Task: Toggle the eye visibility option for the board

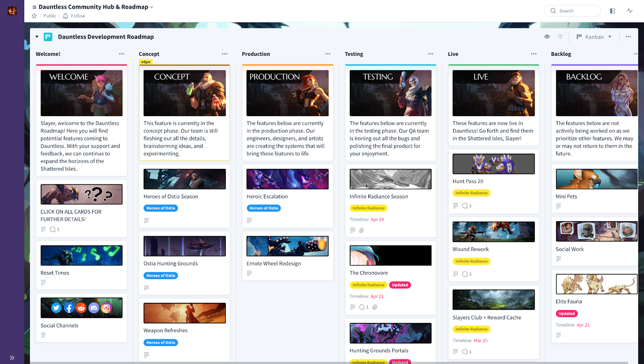Action: point(547,37)
